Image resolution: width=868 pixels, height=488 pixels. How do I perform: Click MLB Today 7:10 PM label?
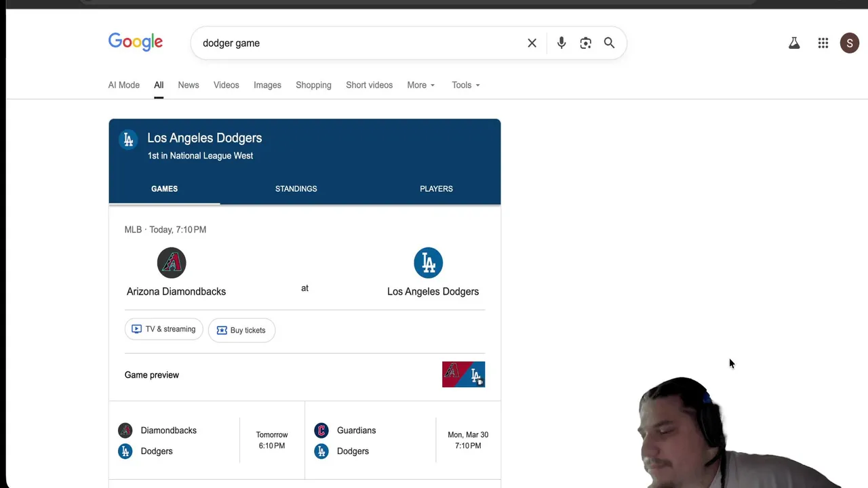point(165,230)
